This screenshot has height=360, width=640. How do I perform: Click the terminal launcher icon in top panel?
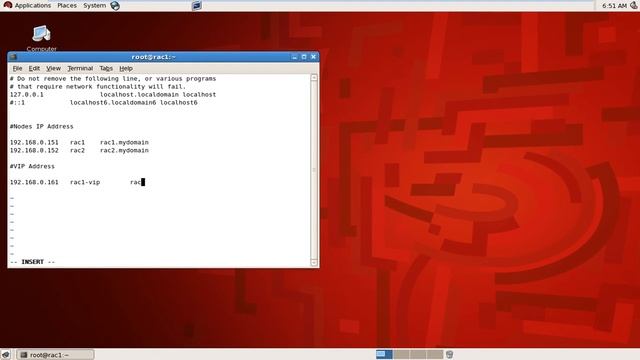pos(197,5)
